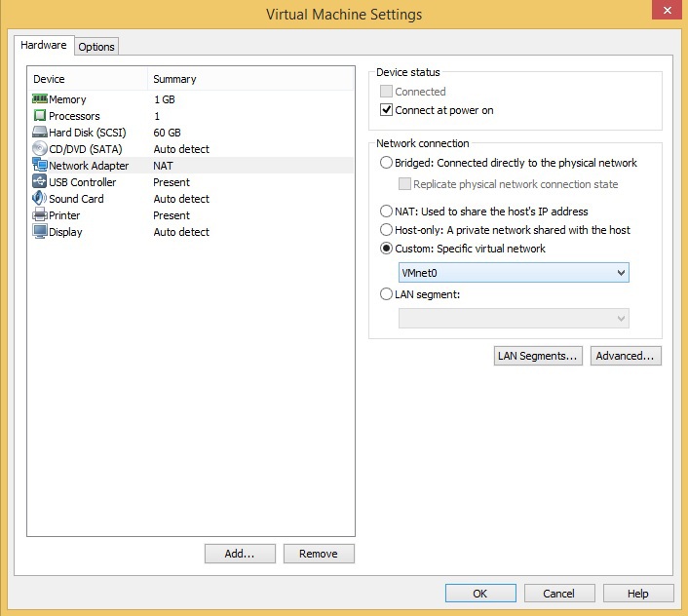Select Bridged network connection option

pyautogui.click(x=387, y=163)
